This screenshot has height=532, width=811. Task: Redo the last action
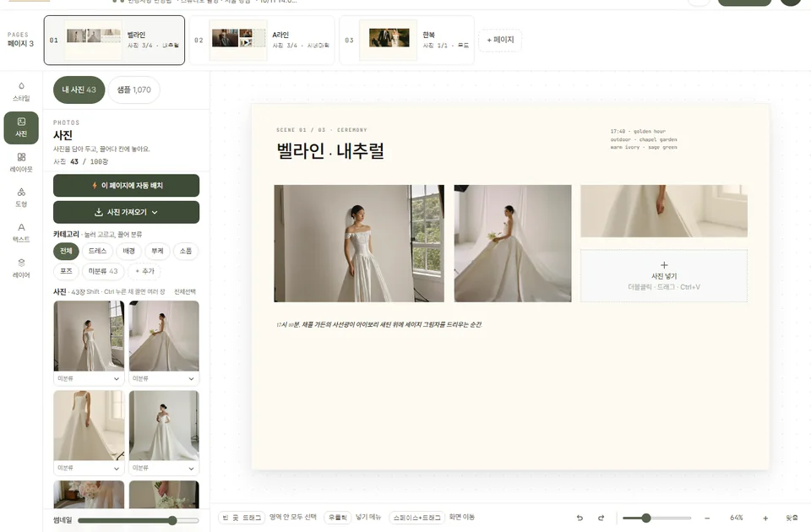(x=601, y=518)
